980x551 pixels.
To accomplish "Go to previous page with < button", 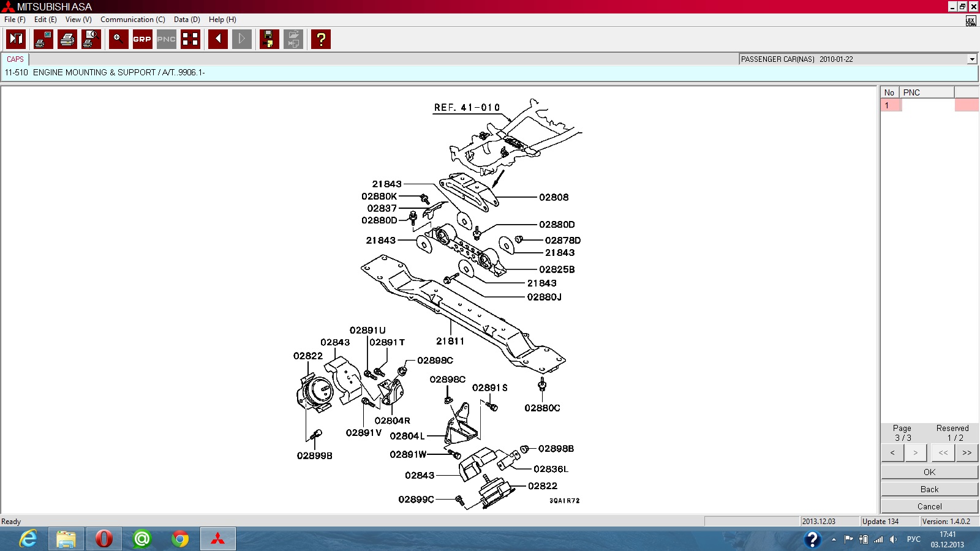I will [892, 453].
